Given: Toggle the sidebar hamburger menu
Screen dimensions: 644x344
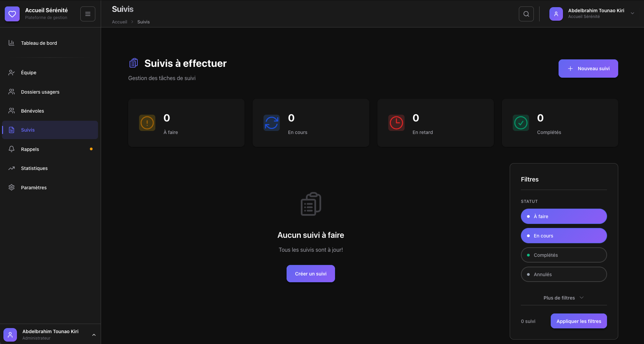Looking at the screenshot, I should pyautogui.click(x=88, y=14).
